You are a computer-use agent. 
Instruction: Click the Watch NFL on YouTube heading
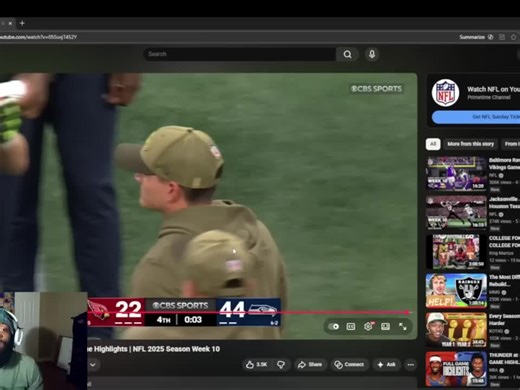[493, 89]
